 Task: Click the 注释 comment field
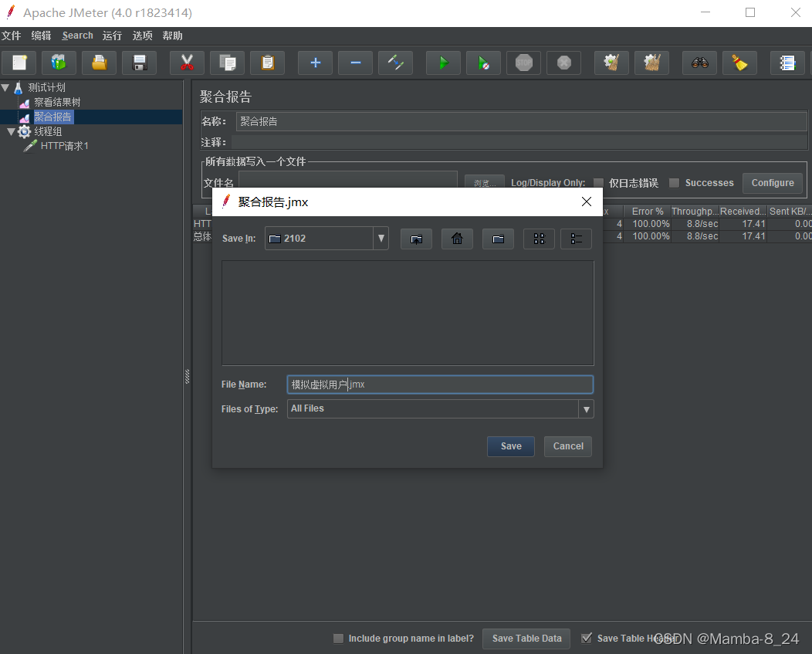519,142
